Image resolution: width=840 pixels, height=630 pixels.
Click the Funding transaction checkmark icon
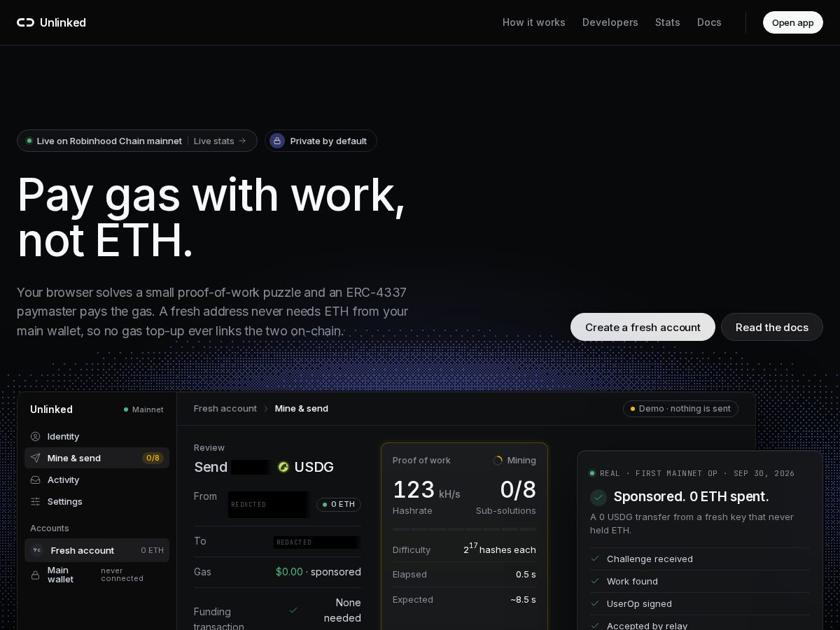click(x=293, y=610)
